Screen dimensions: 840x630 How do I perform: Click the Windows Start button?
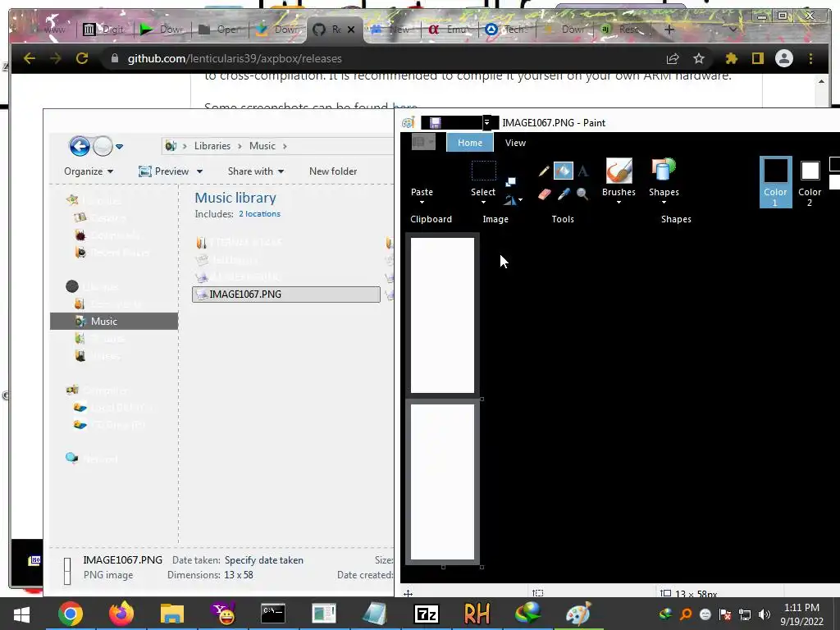coord(21,614)
